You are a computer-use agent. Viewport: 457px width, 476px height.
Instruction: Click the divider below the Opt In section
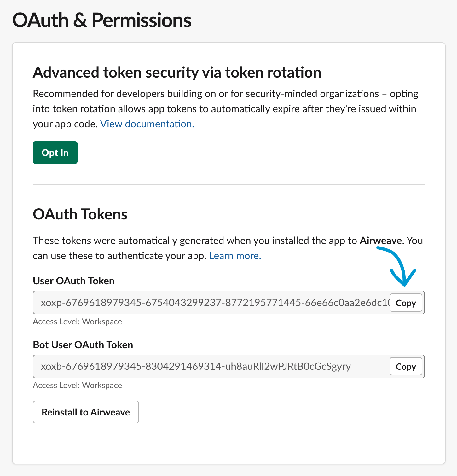pyautogui.click(x=228, y=184)
